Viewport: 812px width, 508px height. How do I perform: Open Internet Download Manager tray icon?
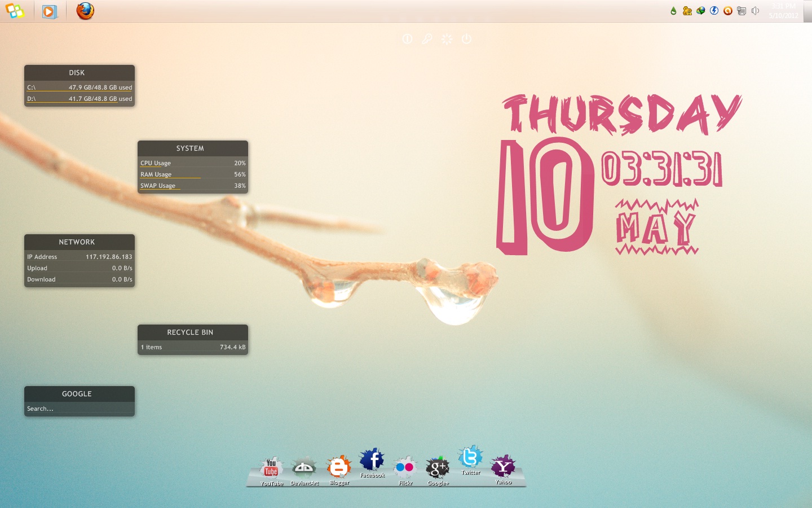(x=700, y=11)
